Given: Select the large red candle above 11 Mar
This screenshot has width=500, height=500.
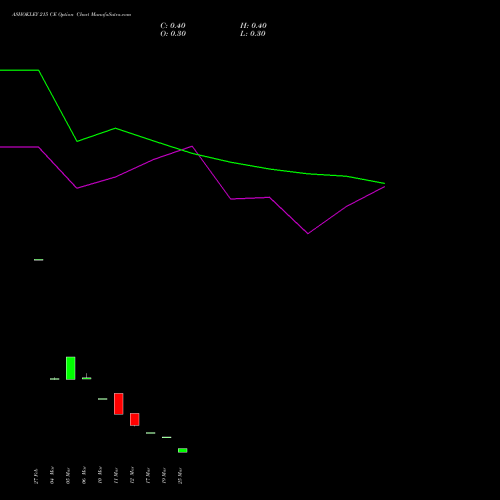Looking at the screenshot, I should (x=119, y=404).
